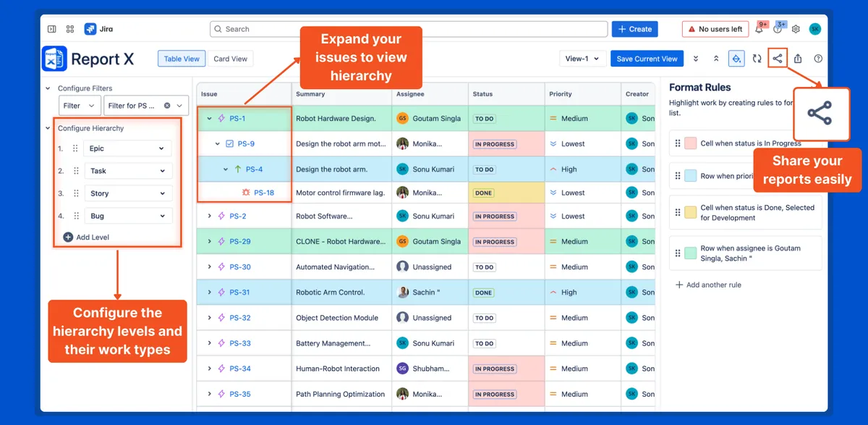The width and height of the screenshot is (868, 425).
Task: Click 'Battery Management...' summary cell
Action: (342, 343)
